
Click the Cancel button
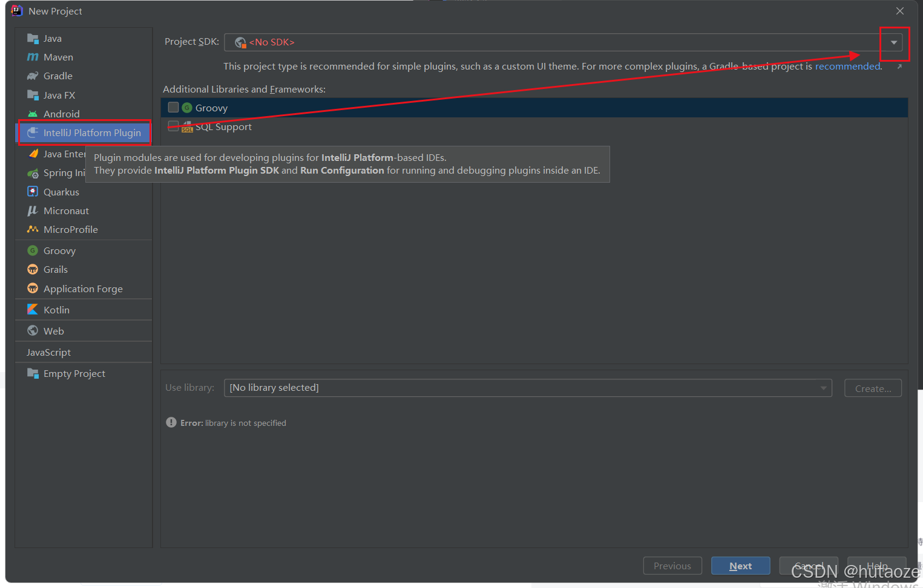point(809,566)
